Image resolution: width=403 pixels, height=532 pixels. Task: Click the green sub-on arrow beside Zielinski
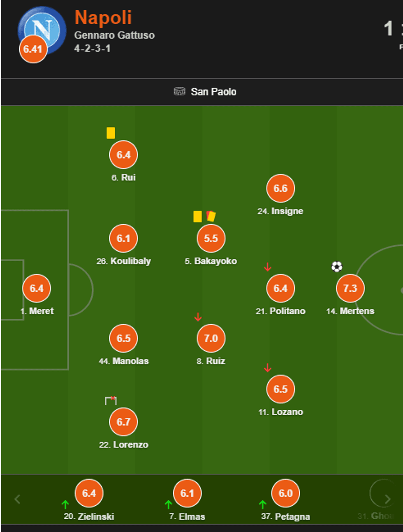coord(65,504)
